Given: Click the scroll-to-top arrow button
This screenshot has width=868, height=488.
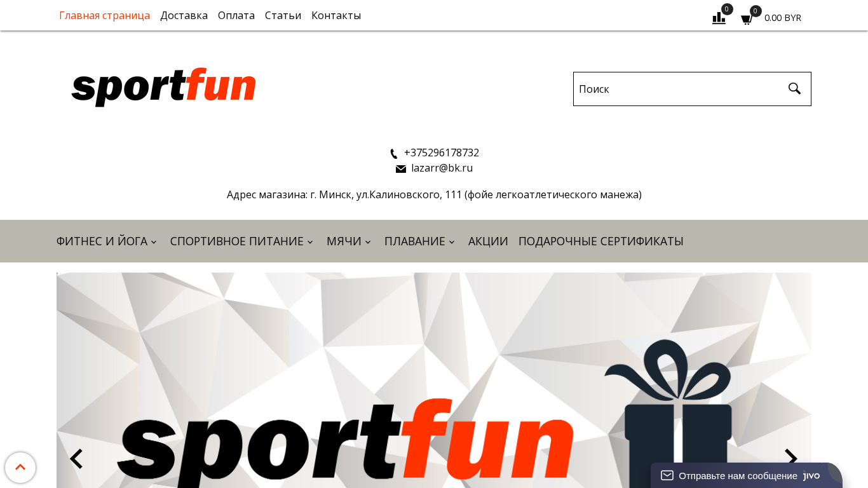Looking at the screenshot, I should coord(20,468).
